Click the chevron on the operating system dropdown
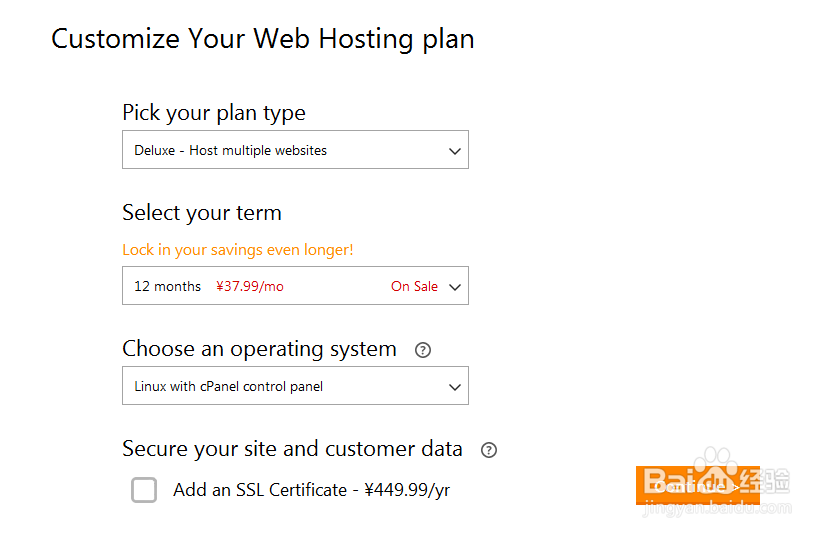This screenshot has height=536, width=839. pyautogui.click(x=455, y=387)
